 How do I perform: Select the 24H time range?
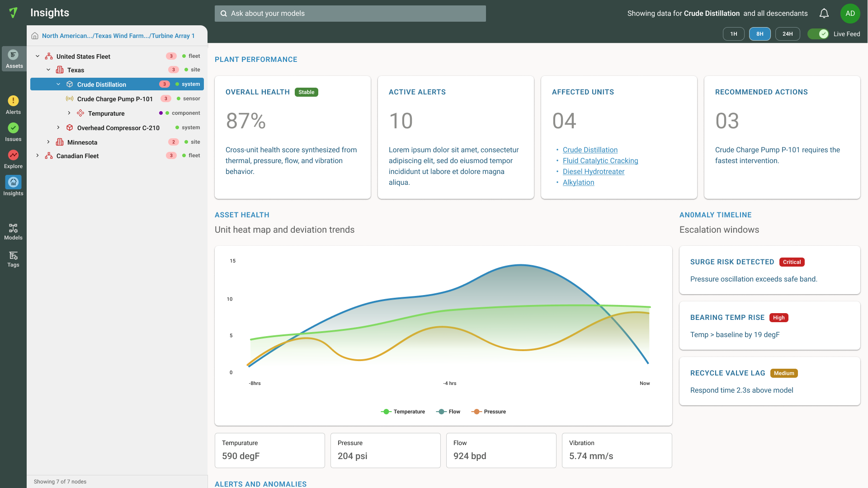(788, 34)
